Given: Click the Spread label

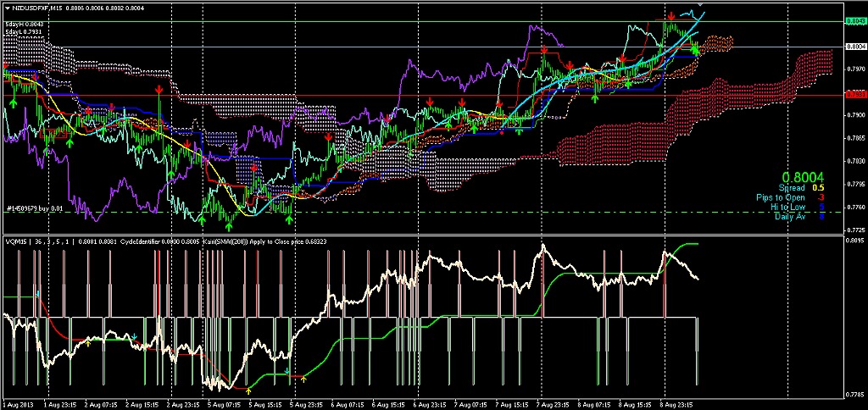Looking at the screenshot, I should point(792,187).
